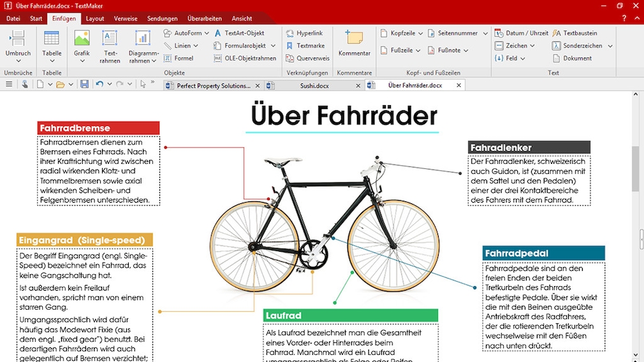Open the Kopfzeile dropdown

[x=420, y=33]
